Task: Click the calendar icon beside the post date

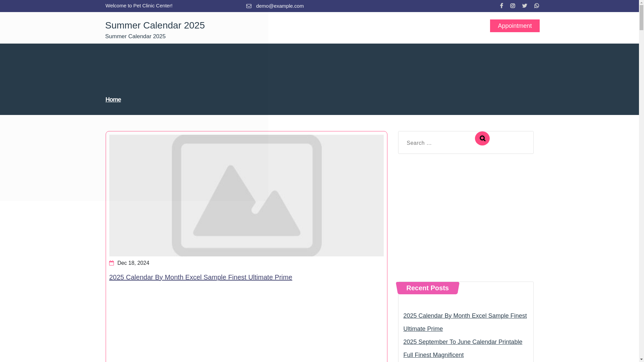Action: point(112,263)
